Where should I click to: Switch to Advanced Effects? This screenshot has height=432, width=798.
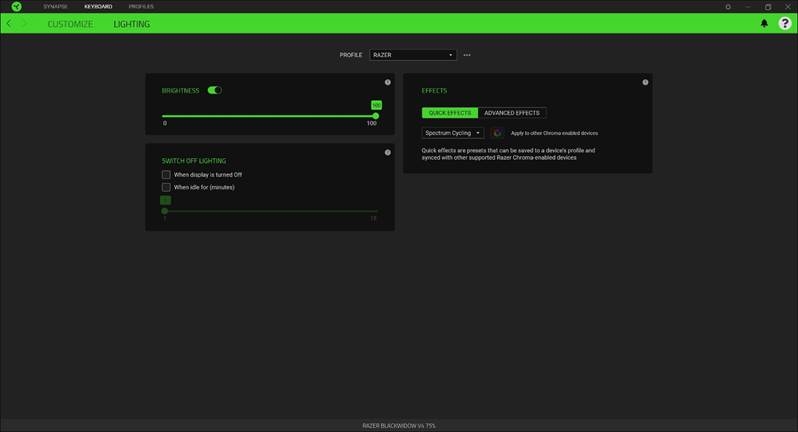click(x=512, y=112)
